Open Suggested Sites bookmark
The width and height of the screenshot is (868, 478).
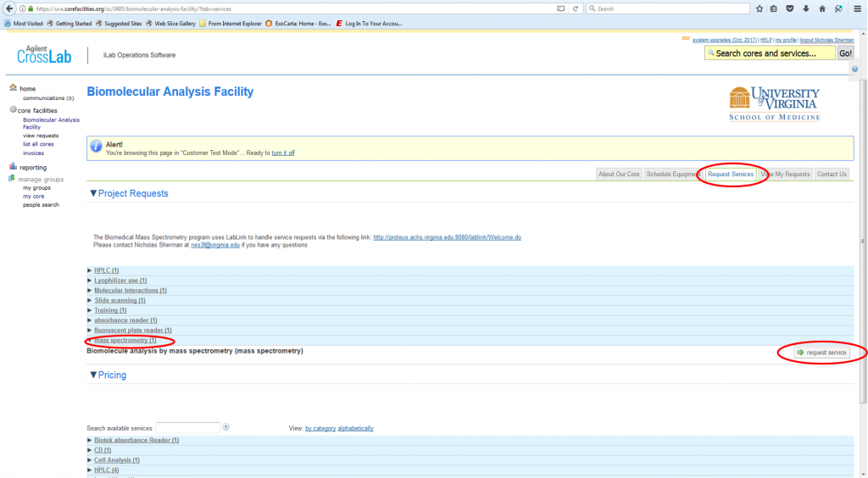pyautogui.click(x=119, y=23)
